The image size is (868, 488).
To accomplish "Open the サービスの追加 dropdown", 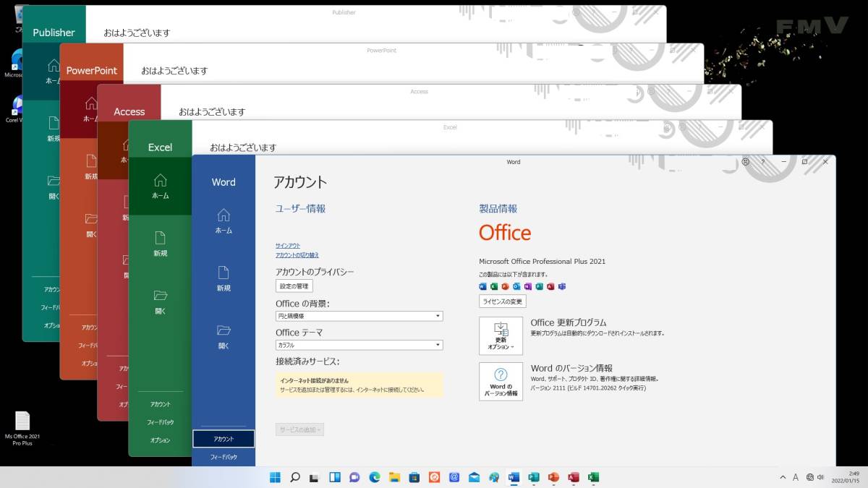I will (299, 429).
